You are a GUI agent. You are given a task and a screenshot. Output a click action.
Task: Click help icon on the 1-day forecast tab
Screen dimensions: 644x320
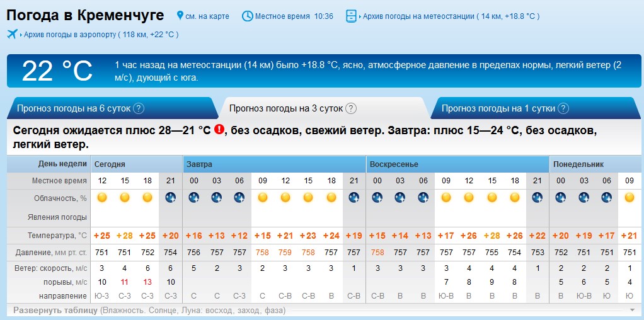[563, 108]
